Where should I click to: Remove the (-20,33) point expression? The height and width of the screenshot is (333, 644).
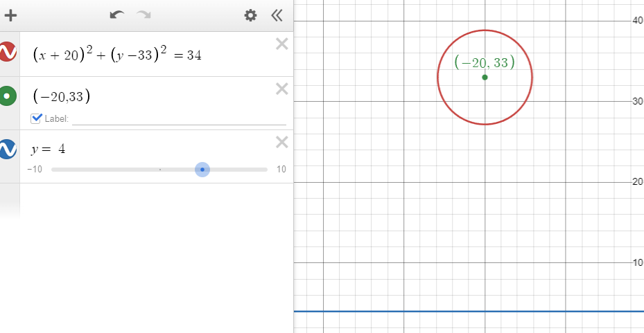click(x=281, y=89)
